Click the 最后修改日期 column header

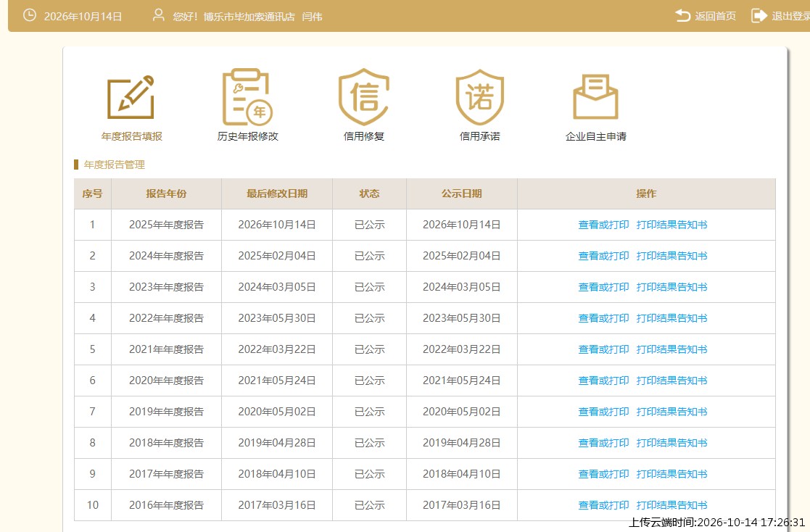click(x=277, y=194)
